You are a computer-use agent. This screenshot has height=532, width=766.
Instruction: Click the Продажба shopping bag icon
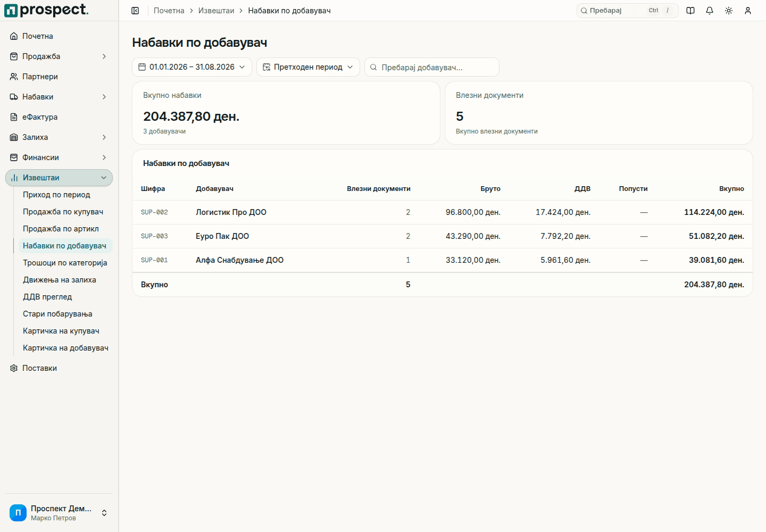click(x=14, y=56)
